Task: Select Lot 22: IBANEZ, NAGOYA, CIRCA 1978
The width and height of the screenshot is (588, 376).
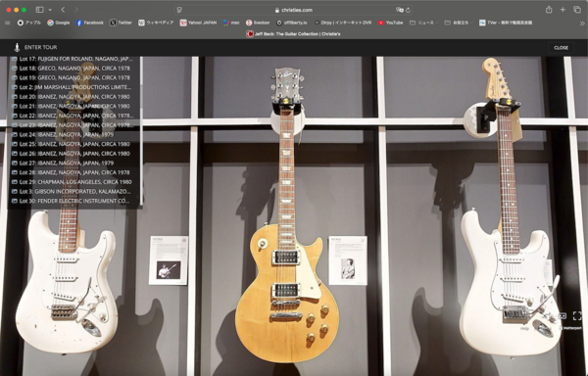Action: click(73, 116)
